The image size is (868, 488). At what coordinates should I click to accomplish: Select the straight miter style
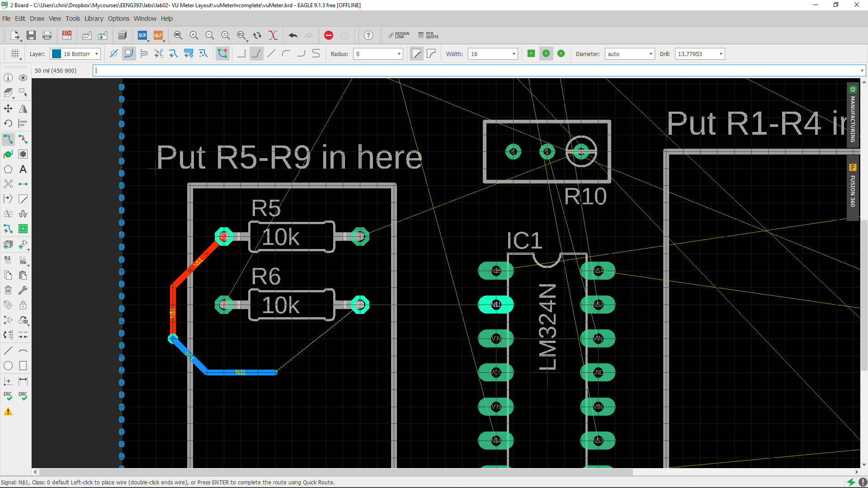416,54
